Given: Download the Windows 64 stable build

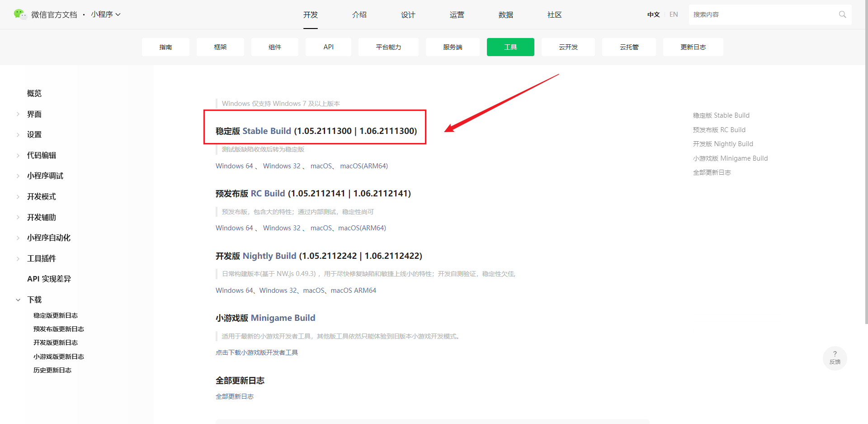Looking at the screenshot, I should tap(234, 166).
